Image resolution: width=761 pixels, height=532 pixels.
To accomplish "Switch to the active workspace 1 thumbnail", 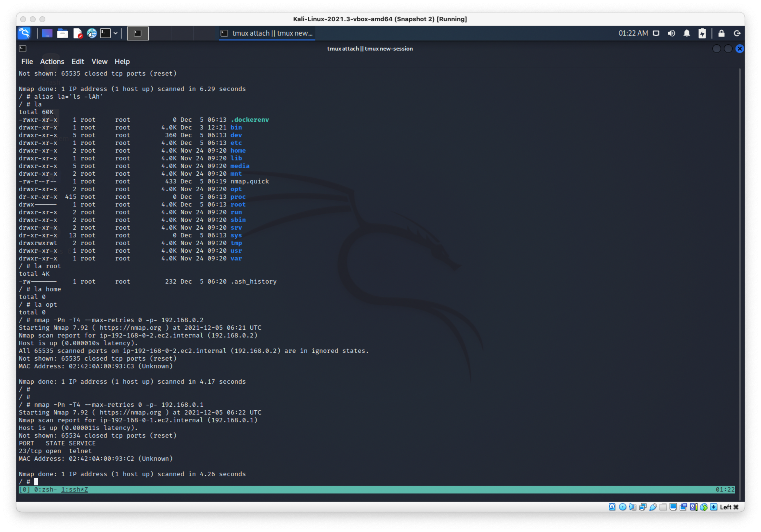I will [138, 33].
